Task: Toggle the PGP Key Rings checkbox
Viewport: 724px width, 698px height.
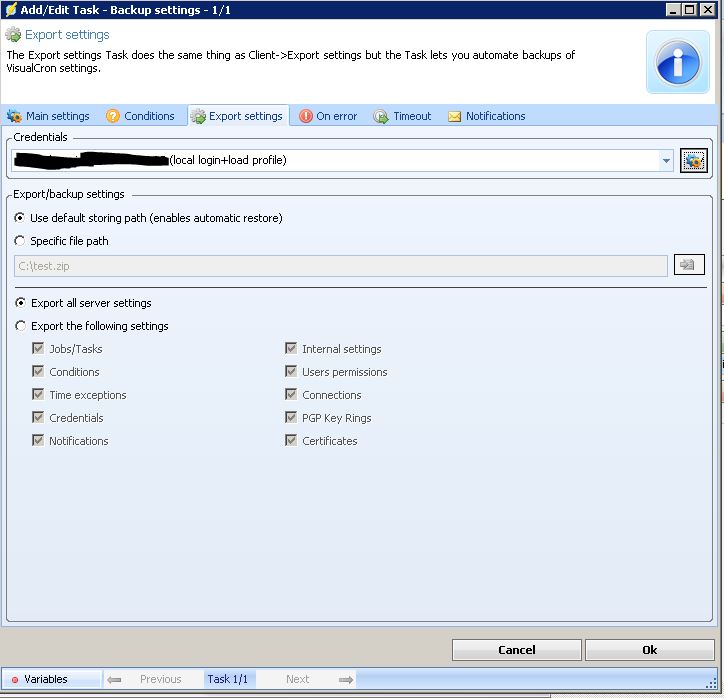Action: point(291,418)
